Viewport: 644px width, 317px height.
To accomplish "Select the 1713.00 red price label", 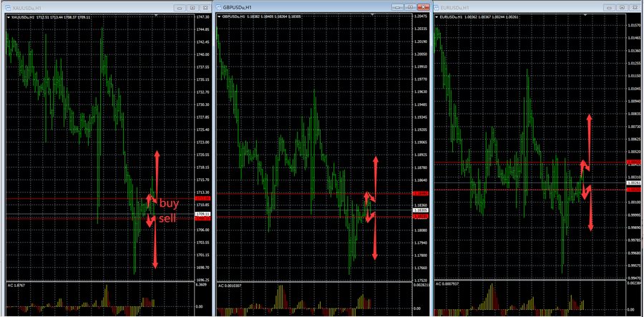I will click(202, 198).
